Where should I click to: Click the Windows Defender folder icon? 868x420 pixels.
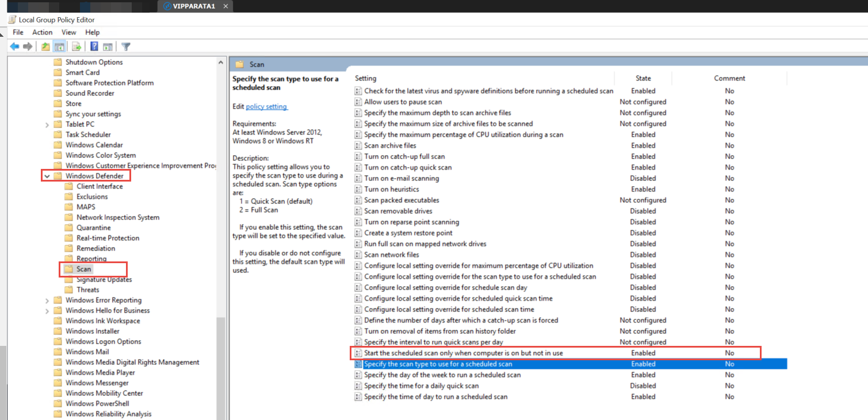58,176
